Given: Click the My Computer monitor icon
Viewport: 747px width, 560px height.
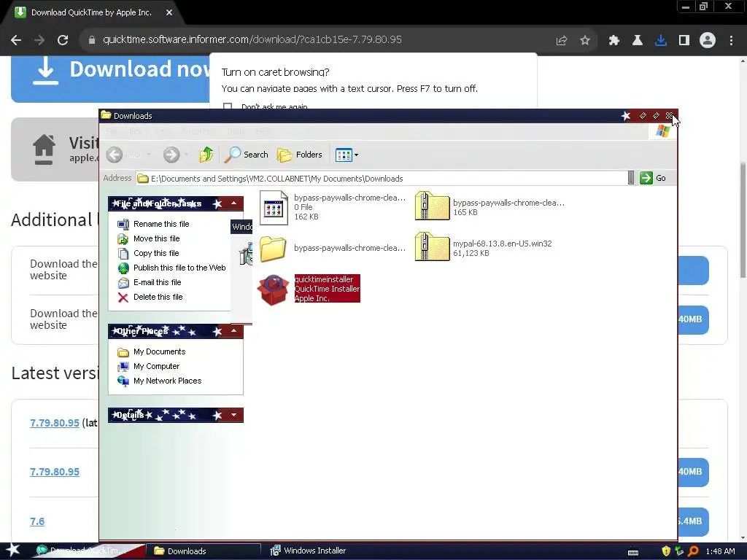Looking at the screenshot, I should point(123,367).
